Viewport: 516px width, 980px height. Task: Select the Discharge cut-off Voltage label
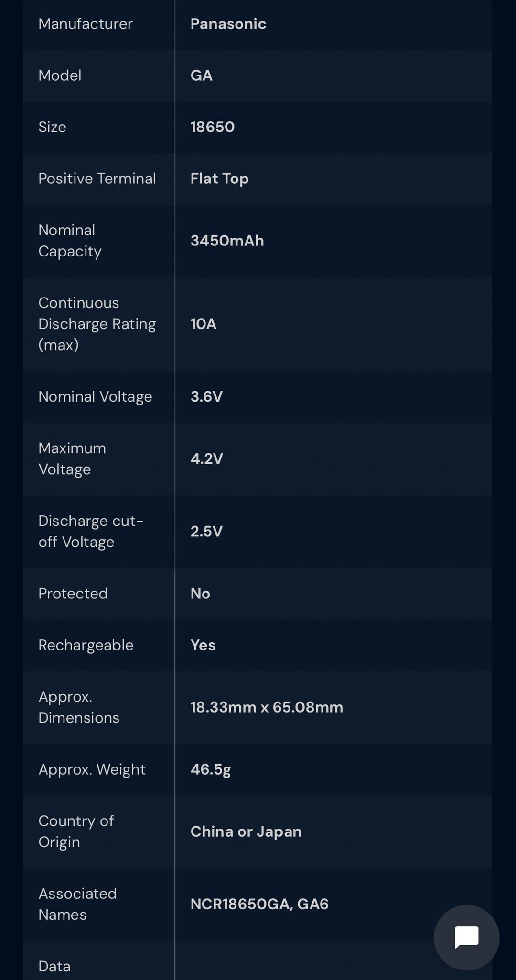(x=90, y=531)
